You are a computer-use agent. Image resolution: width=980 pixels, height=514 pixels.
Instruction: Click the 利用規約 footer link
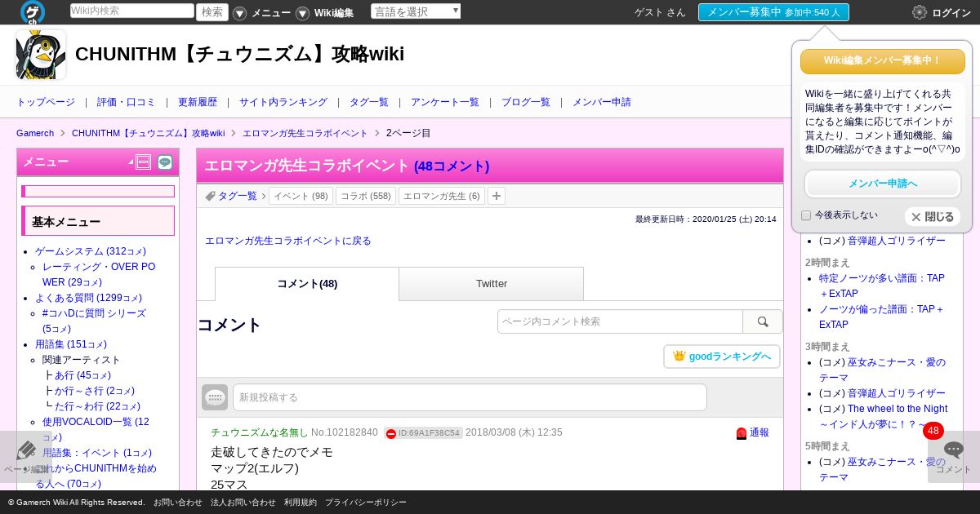click(x=301, y=503)
